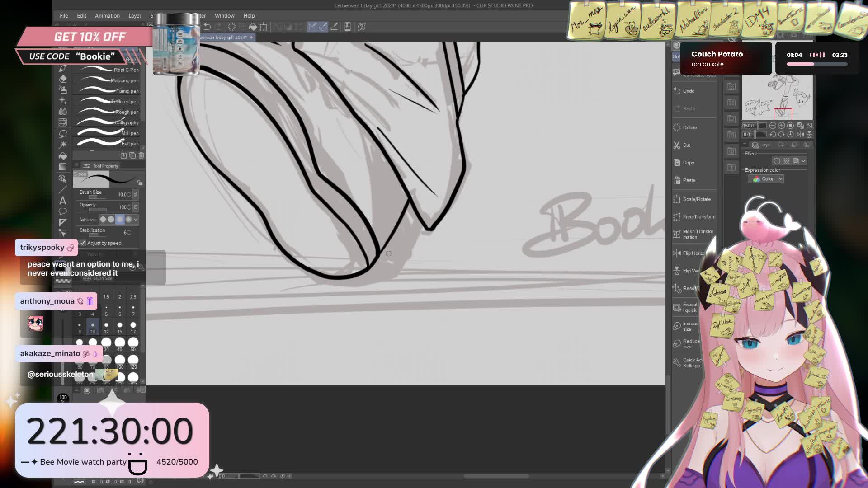This screenshot has height=488, width=868.
Task: Open the Window menu
Action: (x=224, y=15)
